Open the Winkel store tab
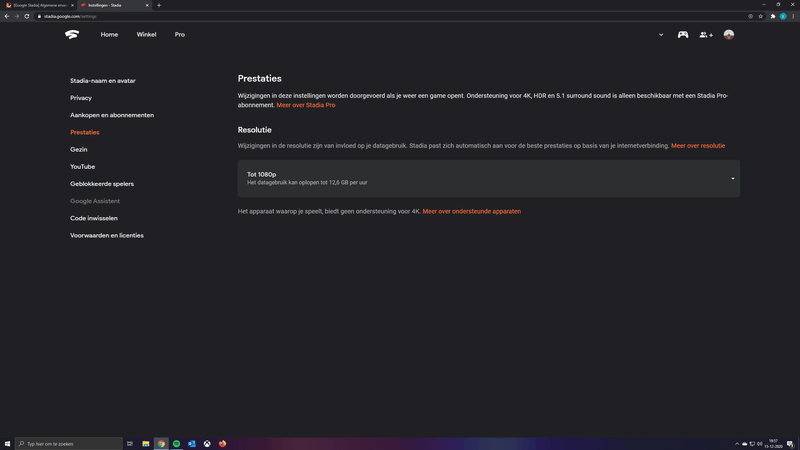This screenshot has height=450, width=800. [146, 35]
